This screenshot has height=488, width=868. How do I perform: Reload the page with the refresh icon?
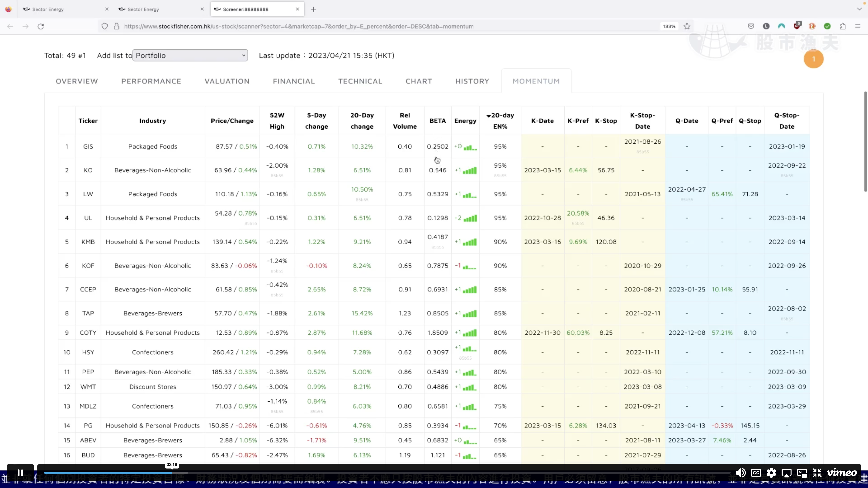[x=41, y=26]
